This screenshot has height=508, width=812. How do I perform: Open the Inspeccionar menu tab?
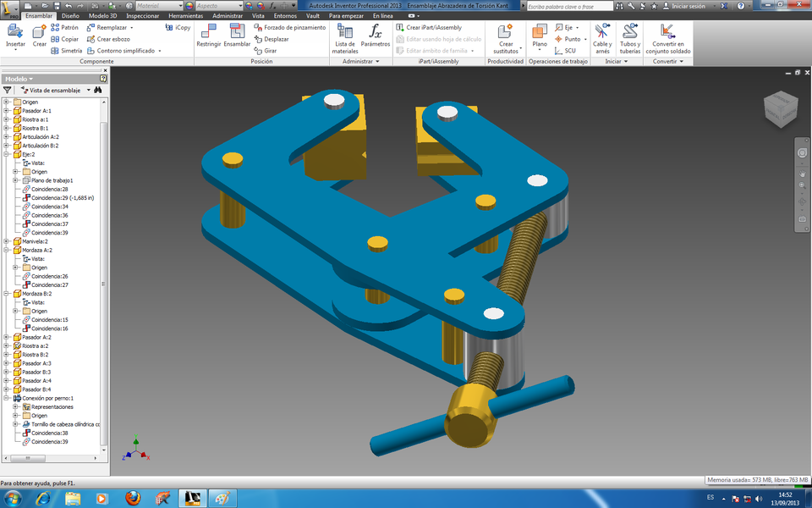click(x=143, y=14)
